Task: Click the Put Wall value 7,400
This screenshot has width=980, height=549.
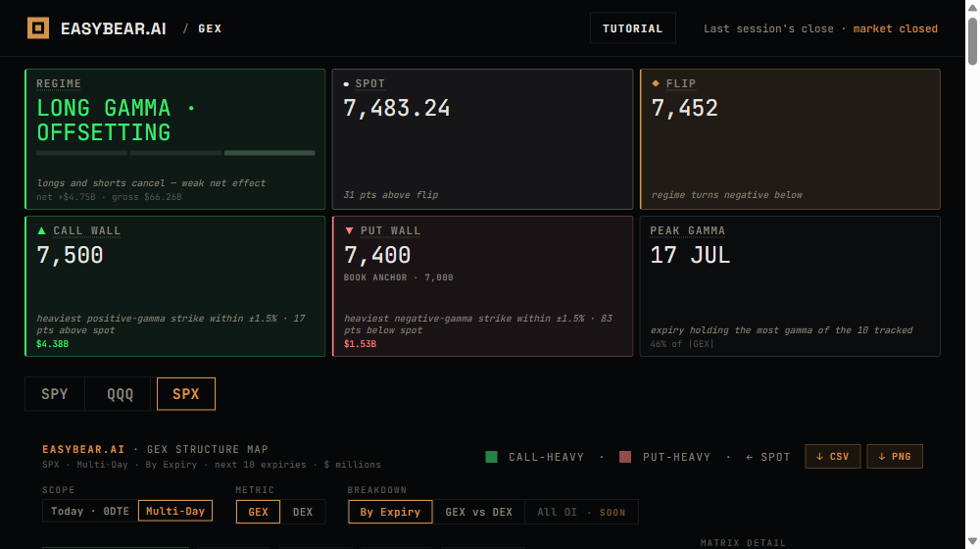Action: pyautogui.click(x=377, y=255)
